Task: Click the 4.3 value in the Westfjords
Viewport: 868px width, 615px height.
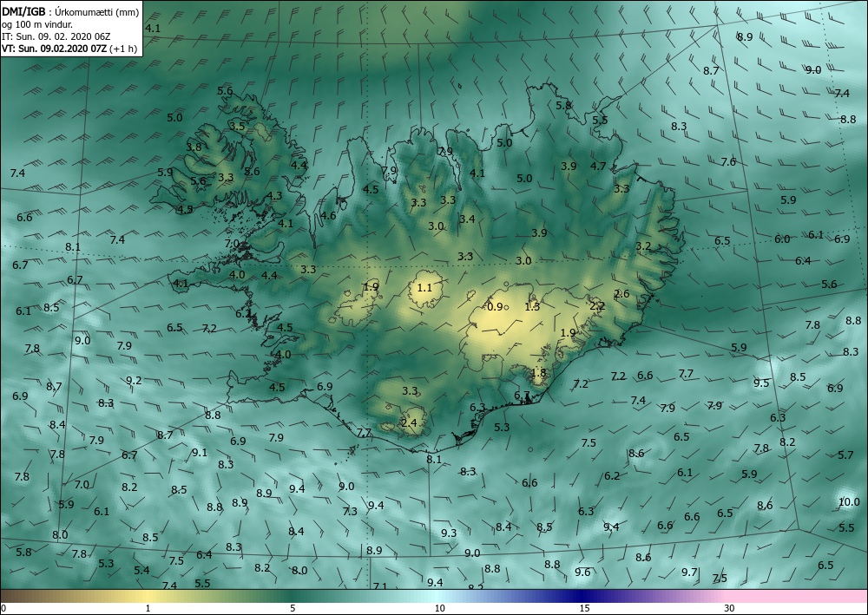Action: tap(274, 196)
